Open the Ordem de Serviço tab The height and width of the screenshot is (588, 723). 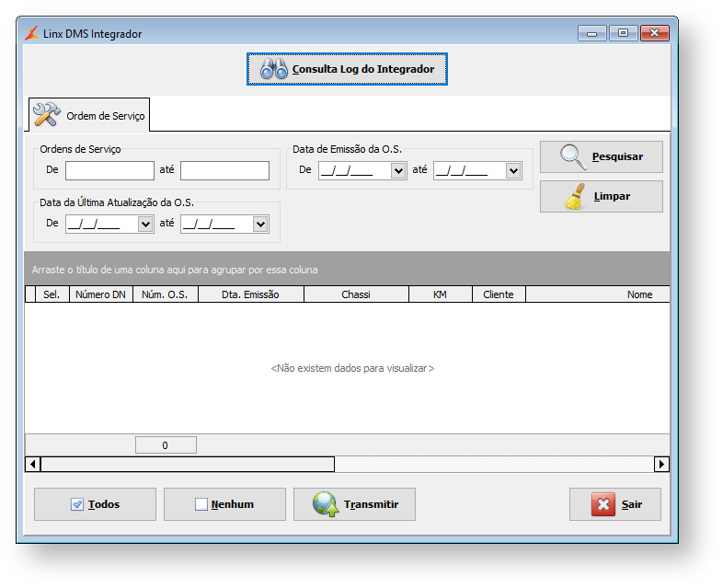pos(89,115)
